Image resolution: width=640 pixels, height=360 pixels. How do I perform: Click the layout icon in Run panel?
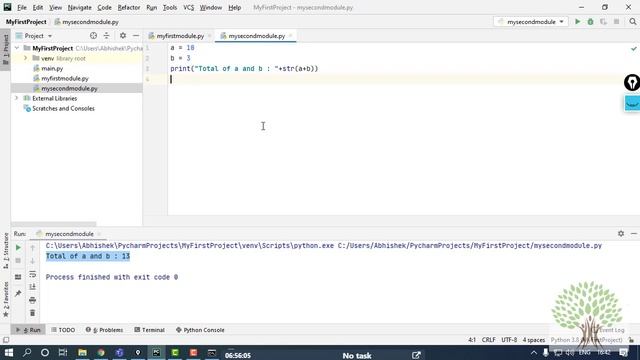pos(18,277)
